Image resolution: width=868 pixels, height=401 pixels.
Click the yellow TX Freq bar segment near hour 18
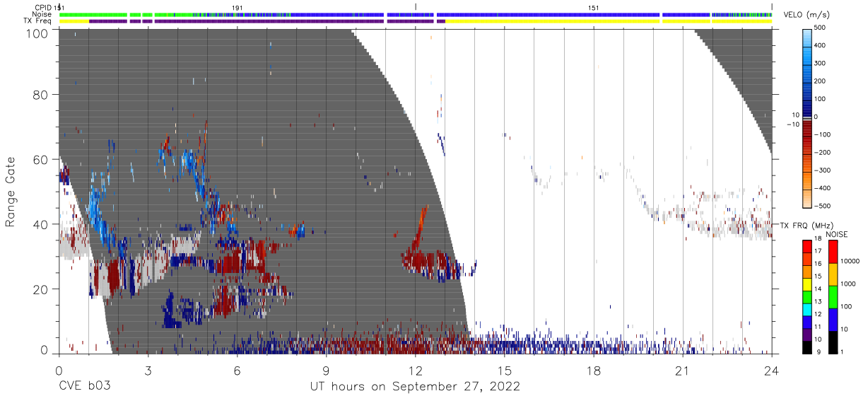(553, 21)
